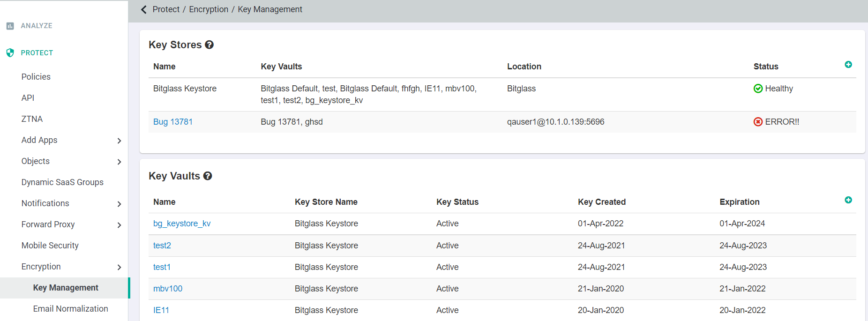The width and height of the screenshot is (868, 321).
Task: Expand the Add Apps submenu arrow
Action: [119, 141]
